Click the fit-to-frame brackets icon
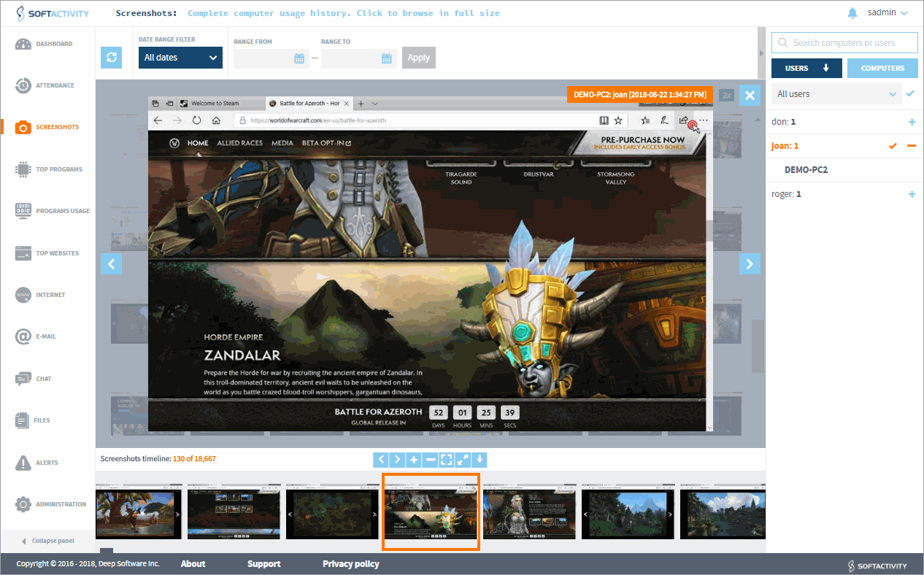 (447, 460)
